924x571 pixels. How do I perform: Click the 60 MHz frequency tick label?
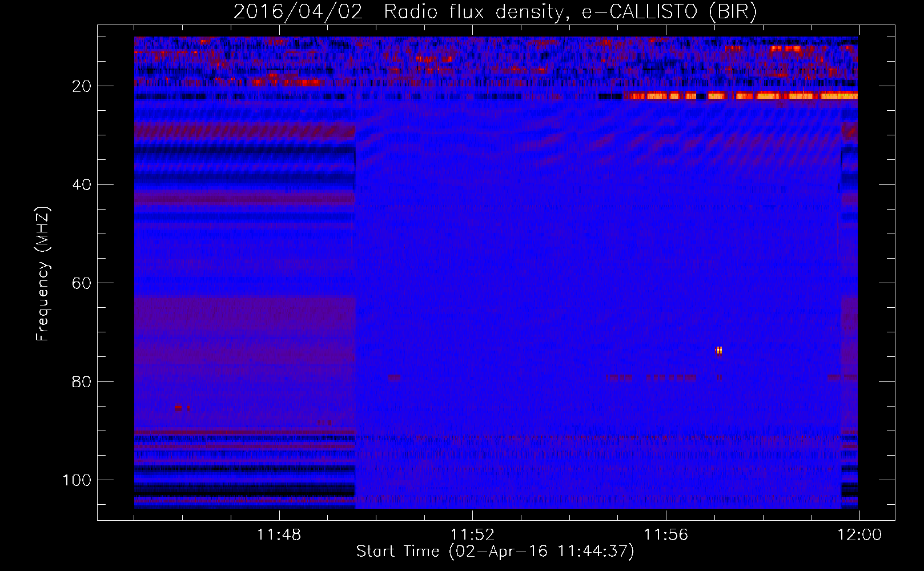(82, 283)
